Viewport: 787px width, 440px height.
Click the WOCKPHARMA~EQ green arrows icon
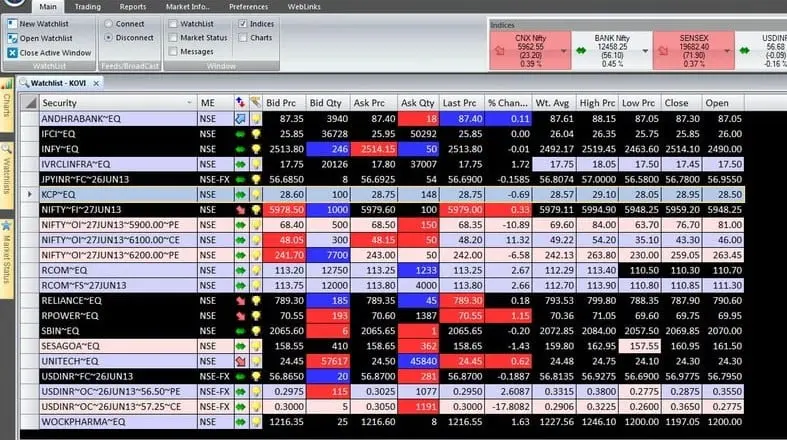coord(240,422)
